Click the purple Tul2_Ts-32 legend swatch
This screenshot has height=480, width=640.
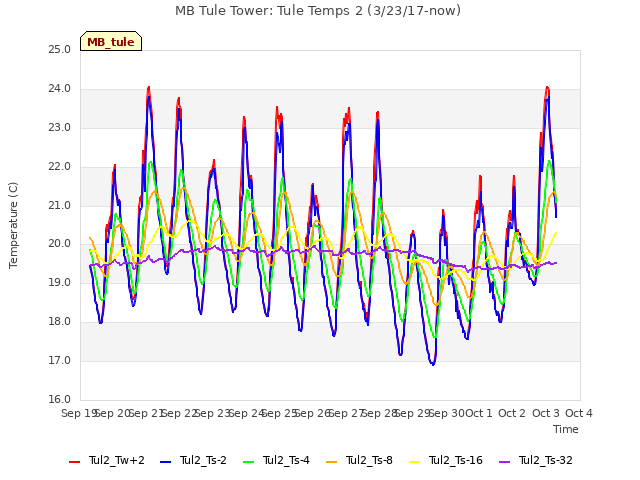point(504,462)
